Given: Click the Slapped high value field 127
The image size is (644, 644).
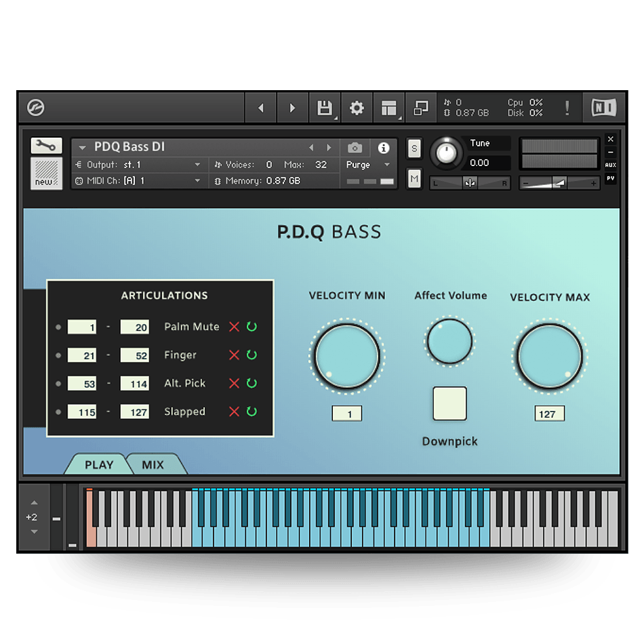Looking at the screenshot, I should (135, 411).
